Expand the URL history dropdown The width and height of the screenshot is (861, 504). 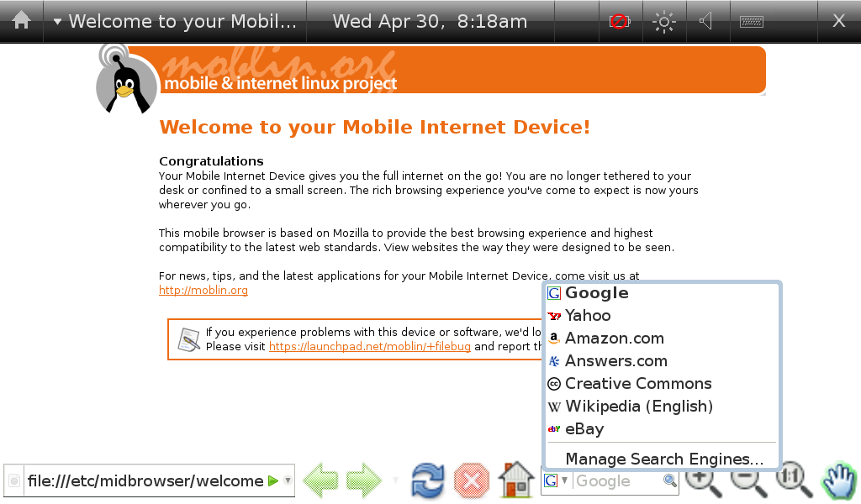click(x=288, y=481)
